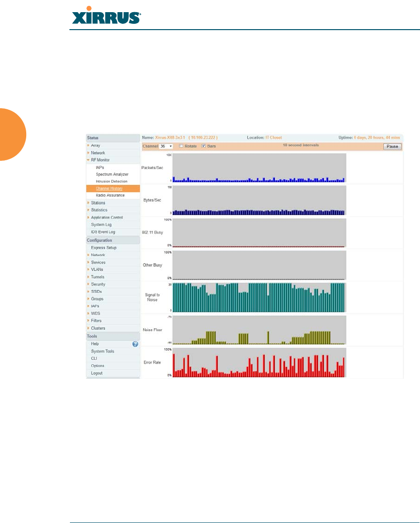Expand the Application Control arrow
The width and height of the screenshot is (420, 523).
(88, 217)
